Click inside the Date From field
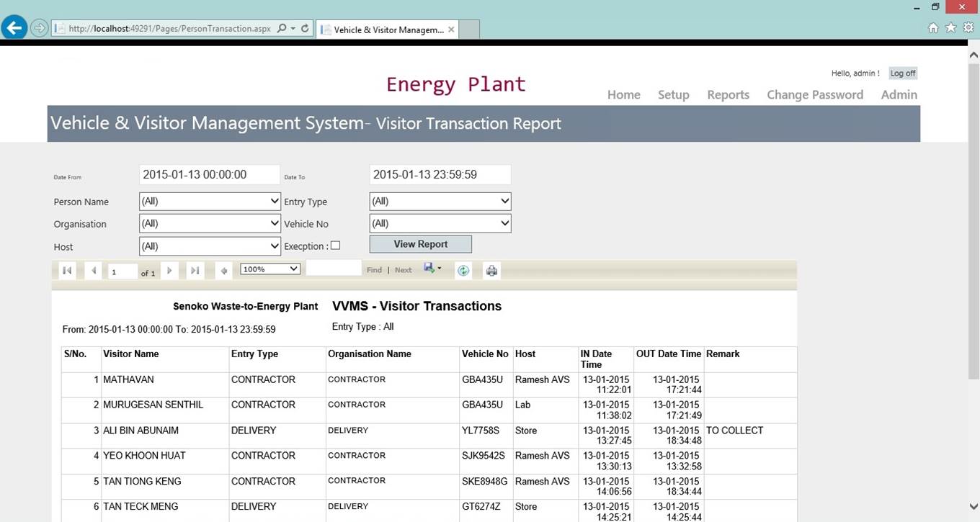980x522 pixels. click(209, 174)
